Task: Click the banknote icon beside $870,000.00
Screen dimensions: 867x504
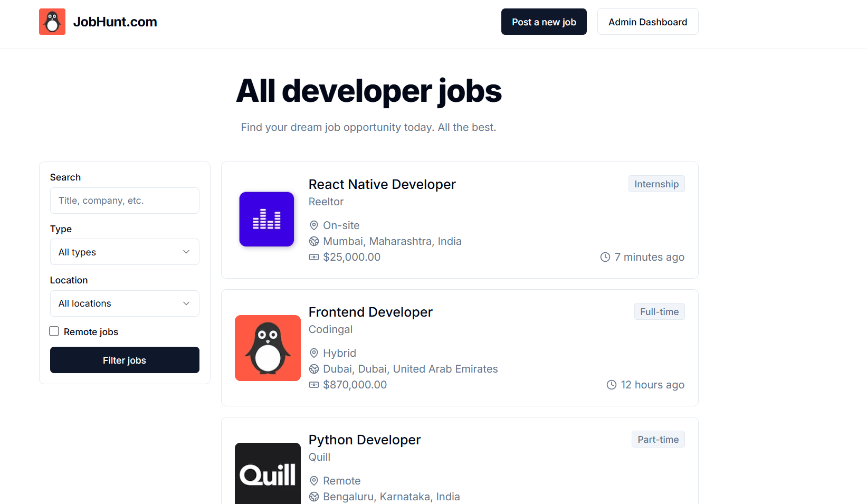Action: [x=314, y=385]
